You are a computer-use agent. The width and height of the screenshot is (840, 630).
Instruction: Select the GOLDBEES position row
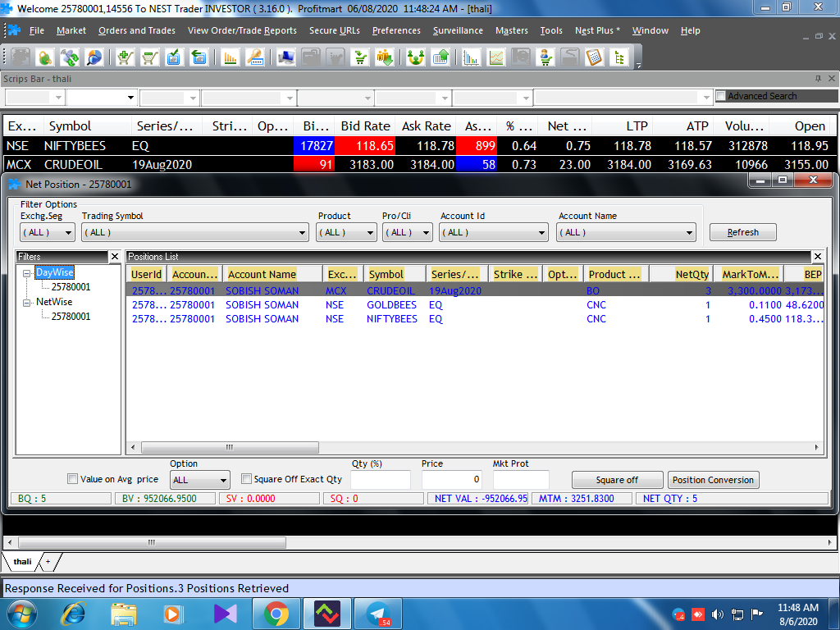(476, 305)
